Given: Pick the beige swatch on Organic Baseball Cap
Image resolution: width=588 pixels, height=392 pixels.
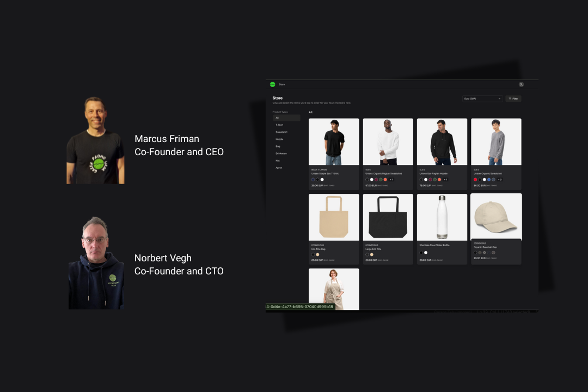Looking at the screenshot, I should click(x=480, y=253).
